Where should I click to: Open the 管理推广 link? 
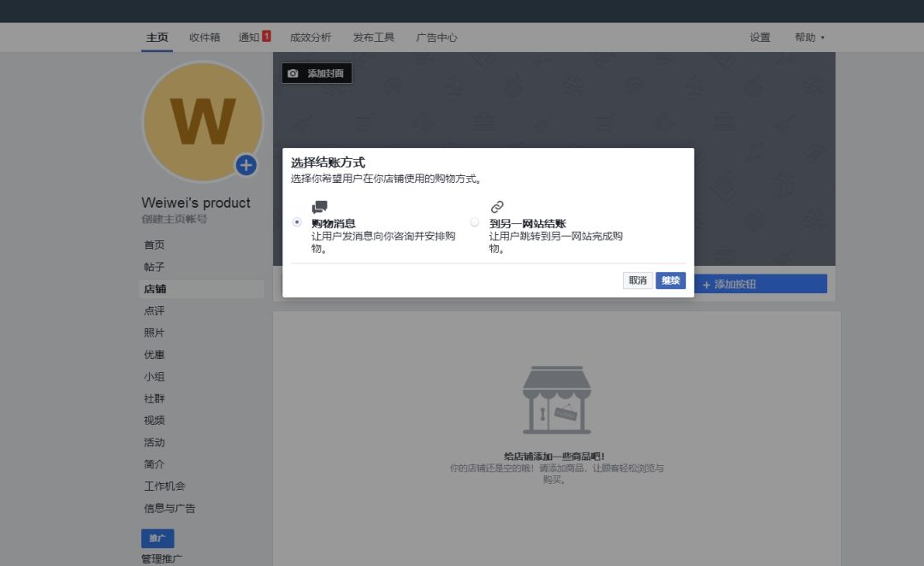[x=162, y=558]
